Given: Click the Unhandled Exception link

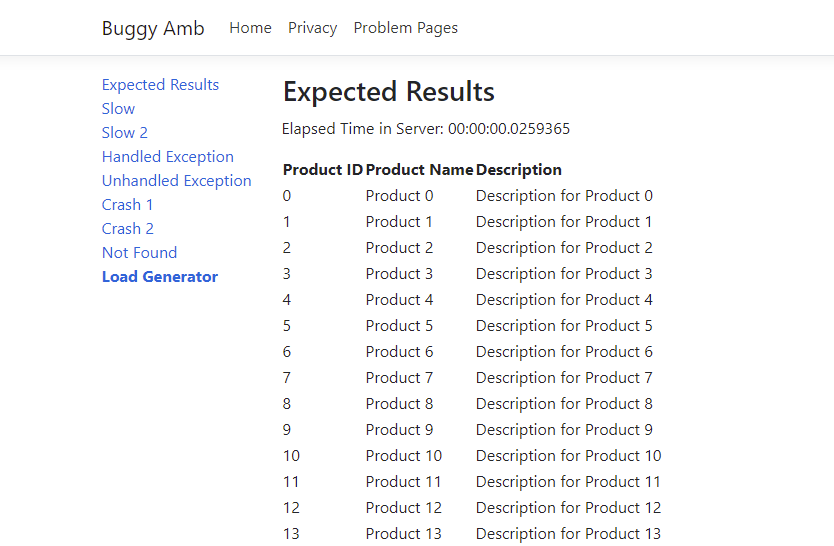Looking at the screenshot, I should pos(176,181).
